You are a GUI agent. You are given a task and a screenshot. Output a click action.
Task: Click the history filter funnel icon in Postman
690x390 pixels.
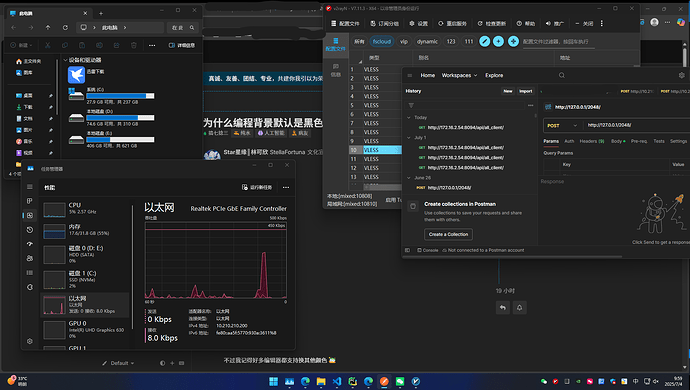(x=411, y=105)
